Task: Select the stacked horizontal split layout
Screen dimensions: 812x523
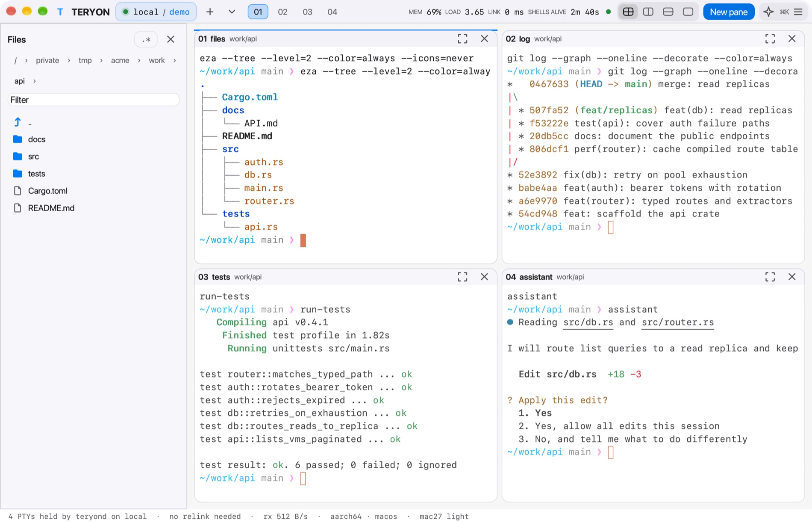Action: (668, 12)
